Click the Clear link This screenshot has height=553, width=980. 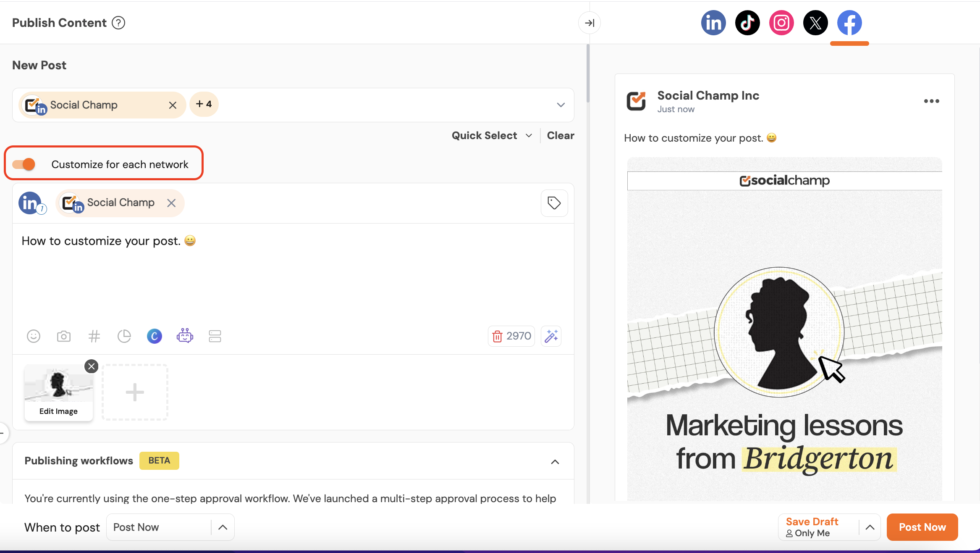point(561,135)
